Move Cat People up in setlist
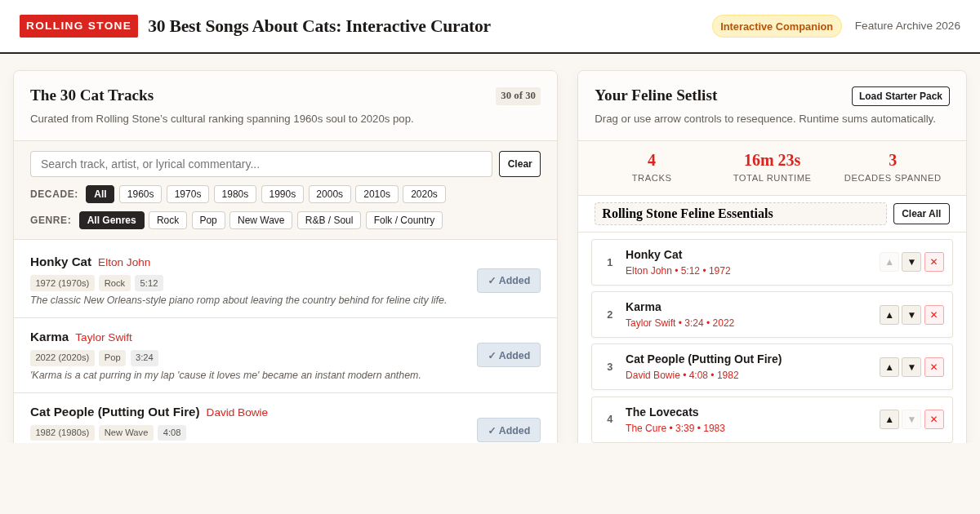Image resolution: width=980 pixels, height=514 pixels. coord(889,367)
